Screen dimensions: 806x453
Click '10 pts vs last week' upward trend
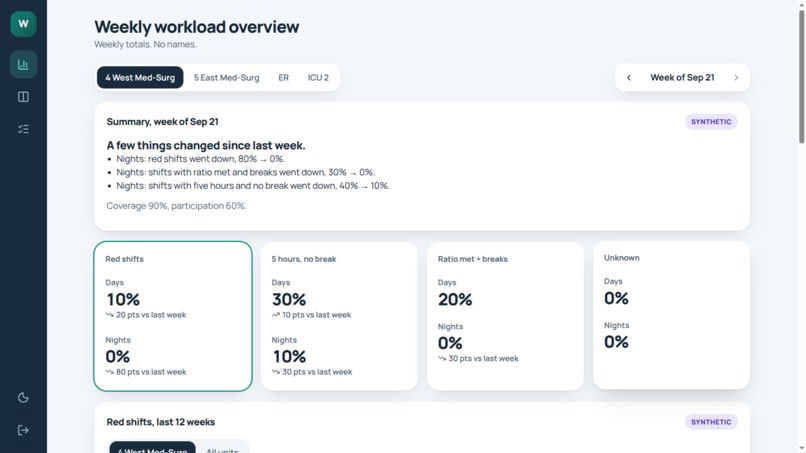point(312,315)
